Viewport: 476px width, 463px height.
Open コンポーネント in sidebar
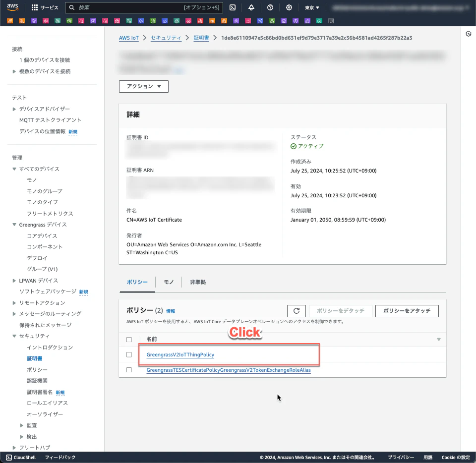[45, 247]
